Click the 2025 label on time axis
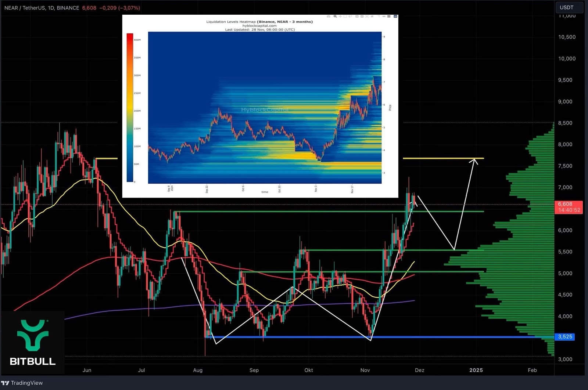The height and width of the screenshot is (390, 588). click(476, 370)
